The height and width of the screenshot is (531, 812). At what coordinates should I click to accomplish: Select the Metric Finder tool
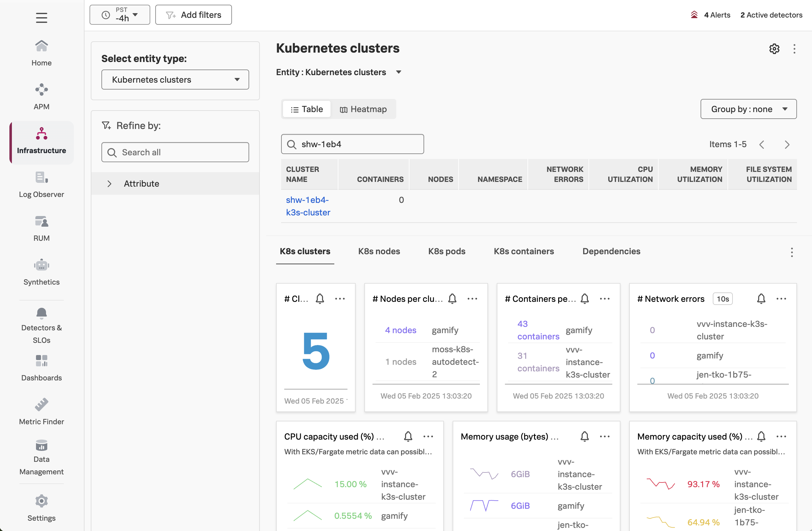(x=41, y=411)
